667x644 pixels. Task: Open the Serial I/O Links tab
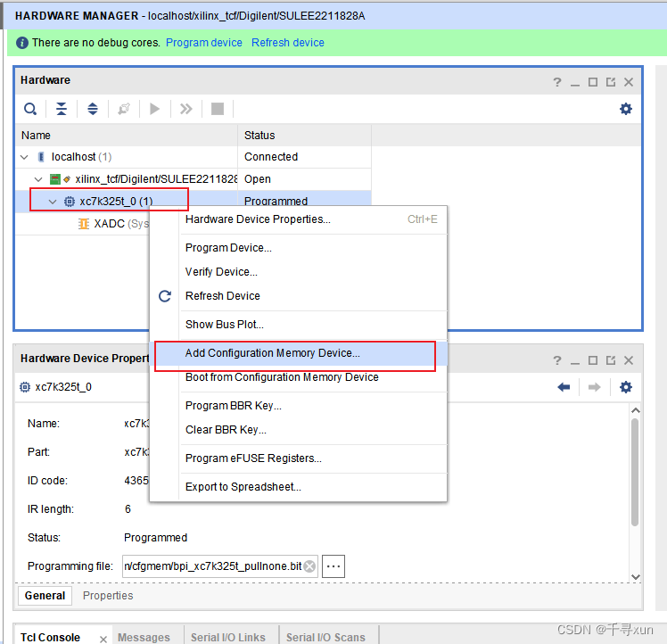point(228,637)
